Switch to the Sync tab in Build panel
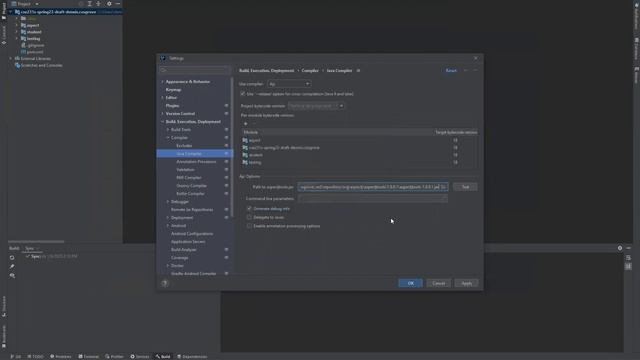 (x=30, y=248)
